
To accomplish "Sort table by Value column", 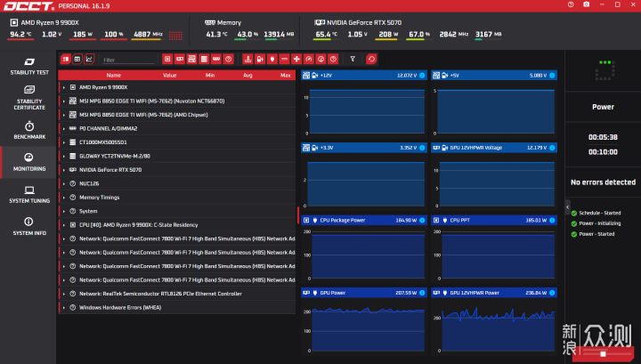I will click(170, 75).
